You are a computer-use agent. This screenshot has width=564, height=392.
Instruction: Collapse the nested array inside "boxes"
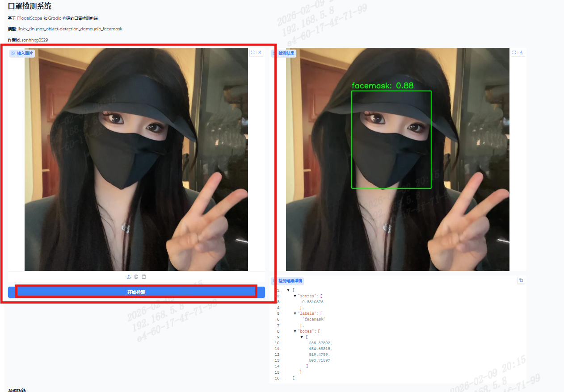point(302,337)
